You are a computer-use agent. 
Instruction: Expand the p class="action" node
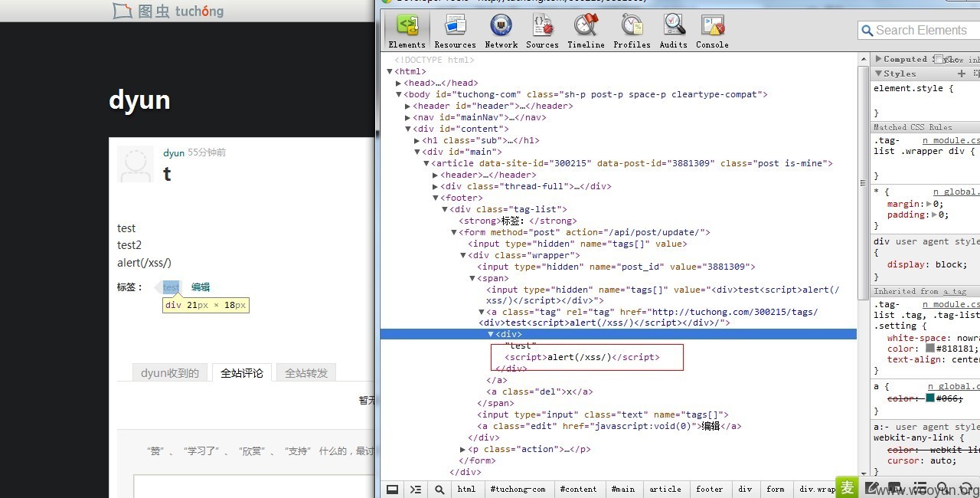click(x=463, y=449)
